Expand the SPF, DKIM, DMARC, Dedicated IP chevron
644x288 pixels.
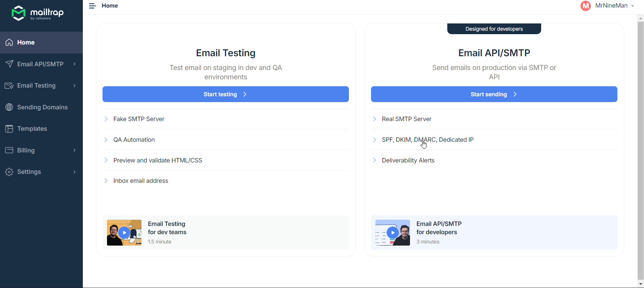click(x=374, y=140)
